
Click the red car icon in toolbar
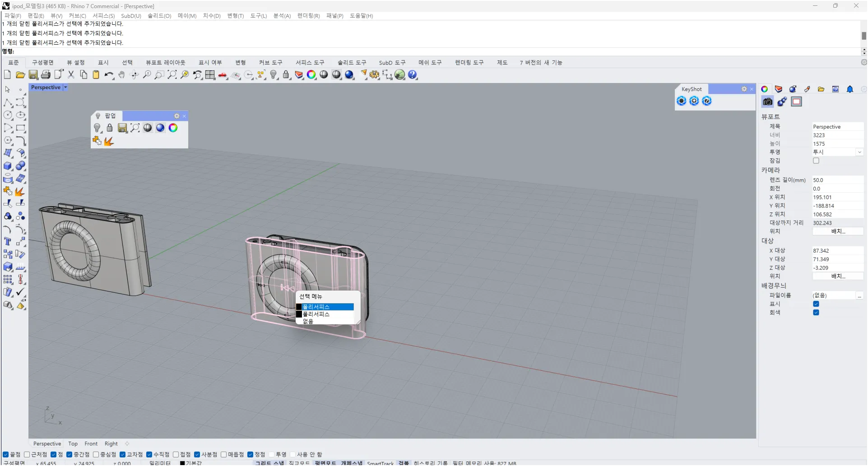(223, 75)
